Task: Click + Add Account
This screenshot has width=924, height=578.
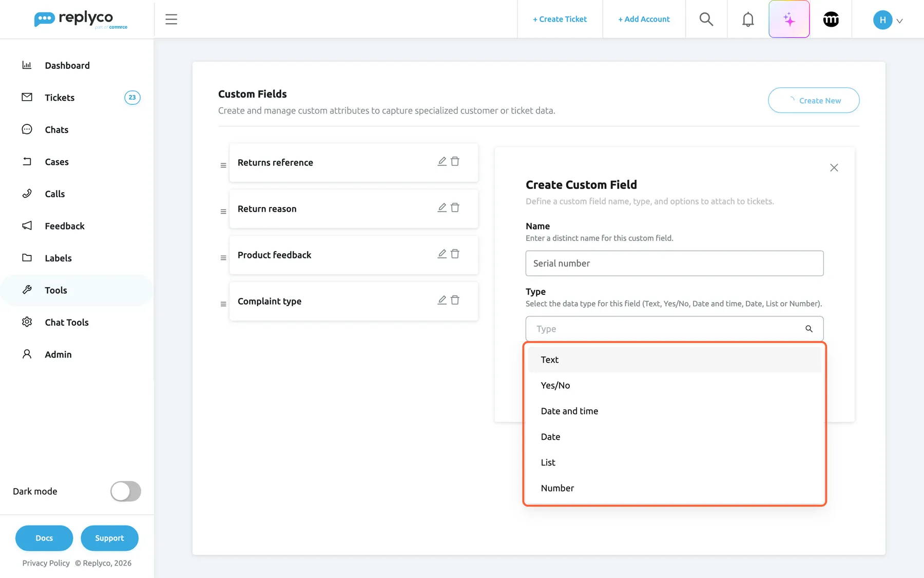Action: [x=644, y=19]
